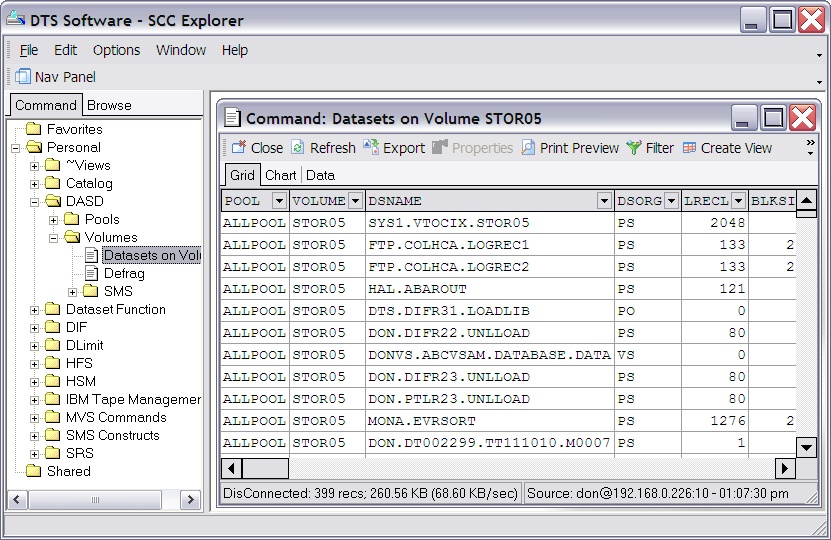Switch to the Data tab

tap(320, 175)
